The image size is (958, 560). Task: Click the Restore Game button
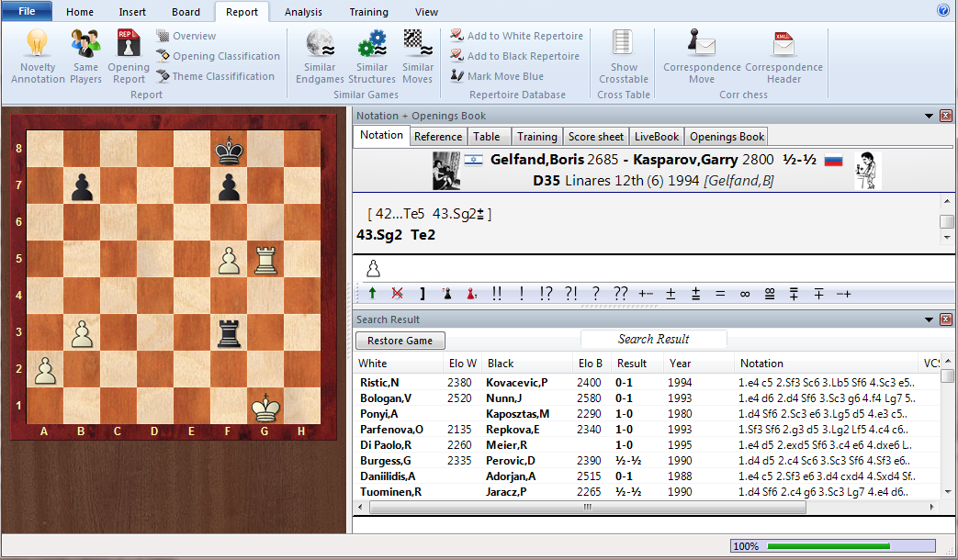[x=400, y=341]
